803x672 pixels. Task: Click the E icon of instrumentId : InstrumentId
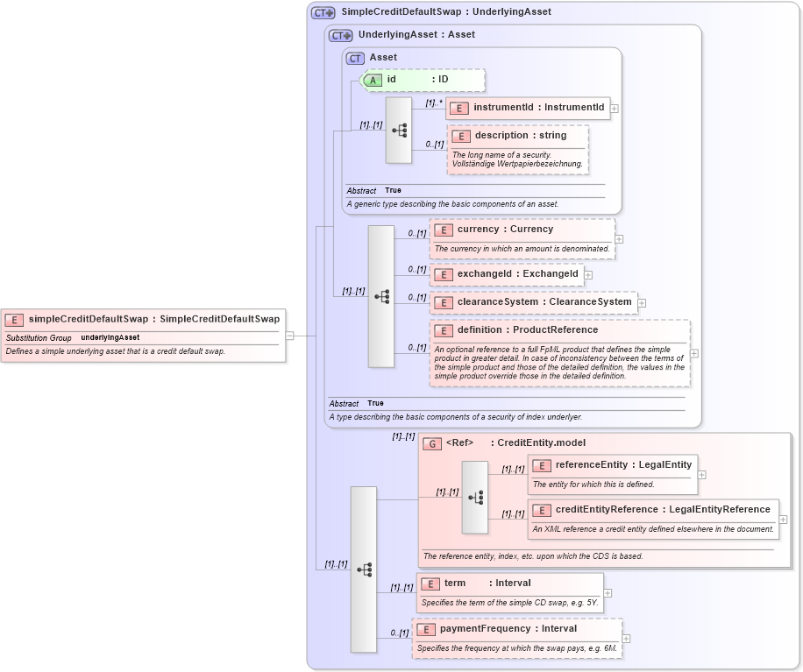(x=461, y=108)
